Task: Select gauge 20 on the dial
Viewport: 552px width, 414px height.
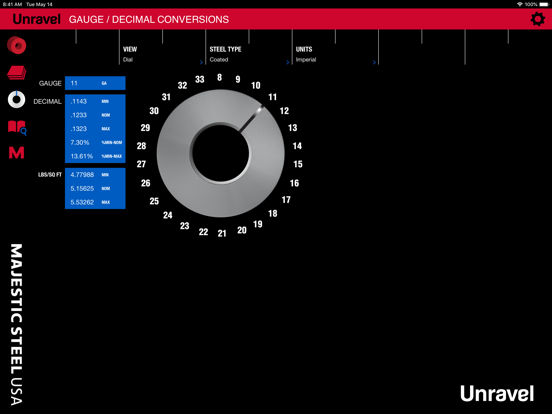Action: tap(242, 230)
